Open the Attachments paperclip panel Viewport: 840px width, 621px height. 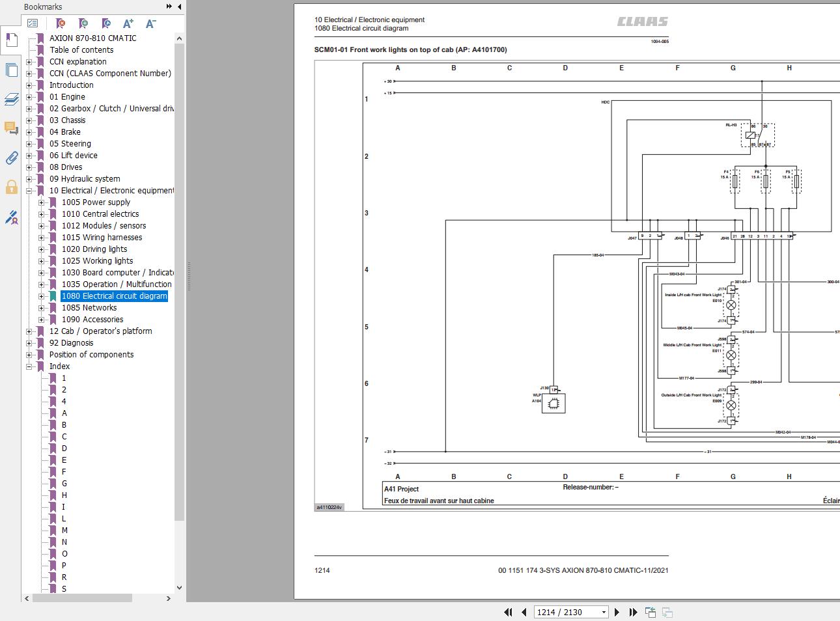click(11, 158)
